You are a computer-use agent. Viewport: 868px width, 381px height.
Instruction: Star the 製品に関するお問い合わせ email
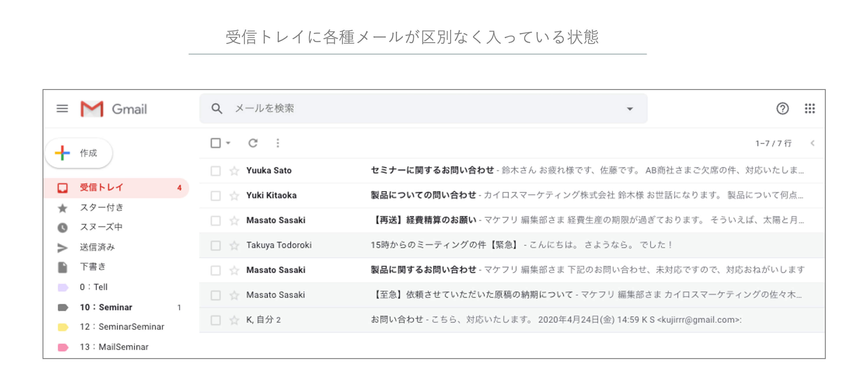234,270
